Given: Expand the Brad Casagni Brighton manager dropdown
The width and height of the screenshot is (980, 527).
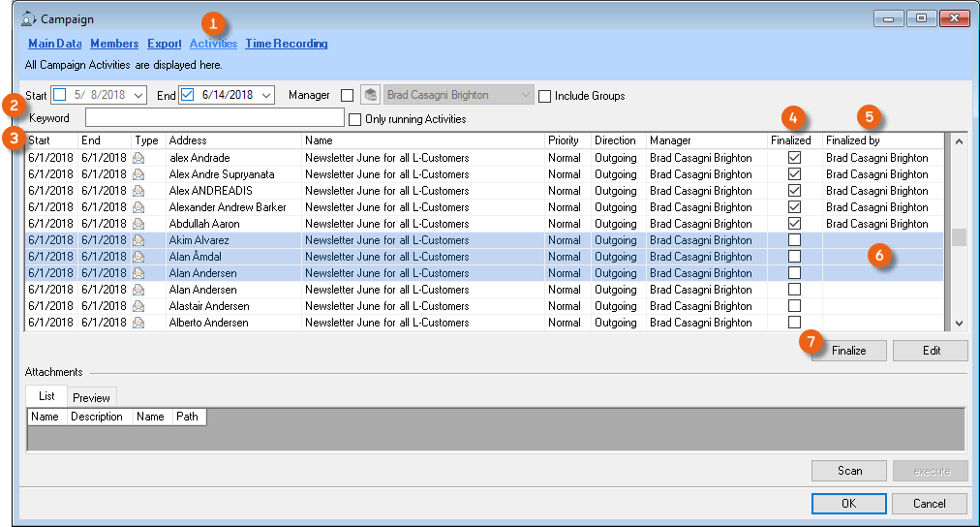Looking at the screenshot, I should click(x=526, y=95).
